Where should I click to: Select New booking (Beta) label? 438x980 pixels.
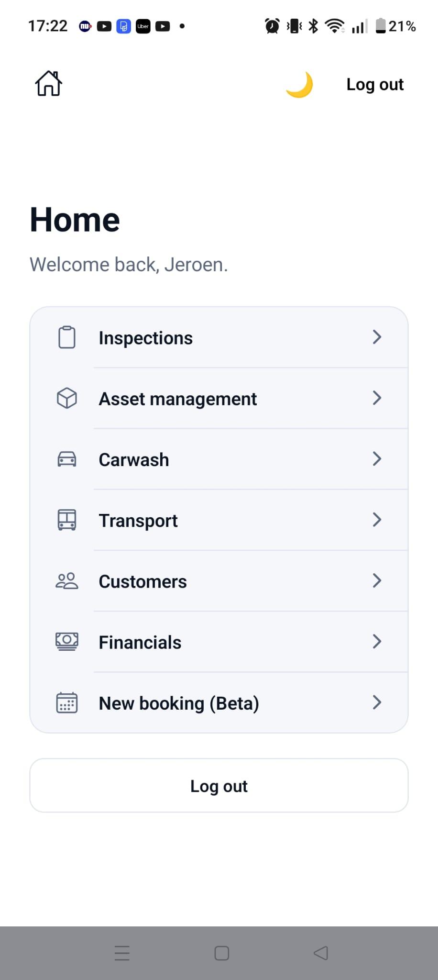179,703
